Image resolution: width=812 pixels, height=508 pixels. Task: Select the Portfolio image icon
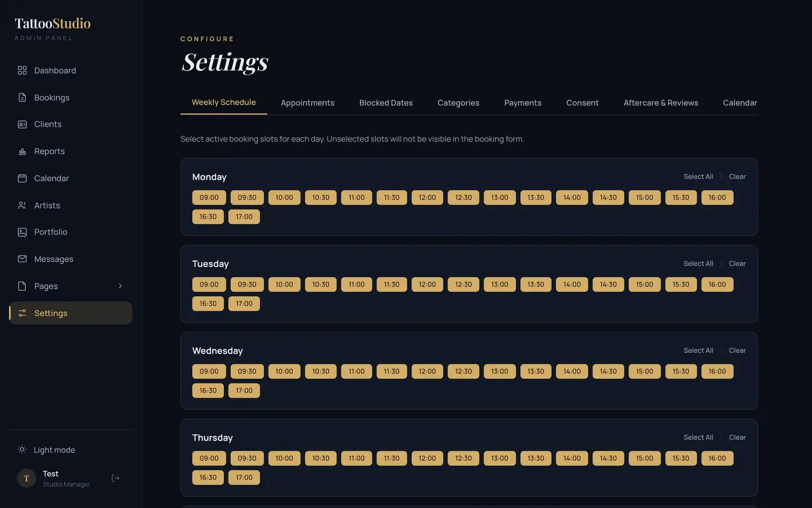[x=22, y=232]
